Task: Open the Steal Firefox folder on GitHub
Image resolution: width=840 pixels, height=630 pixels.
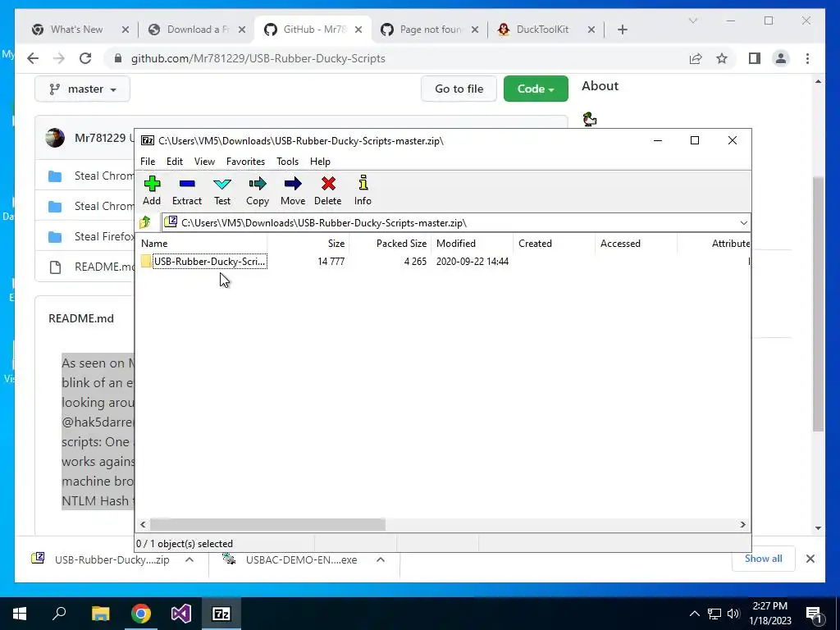Action: [104, 237]
